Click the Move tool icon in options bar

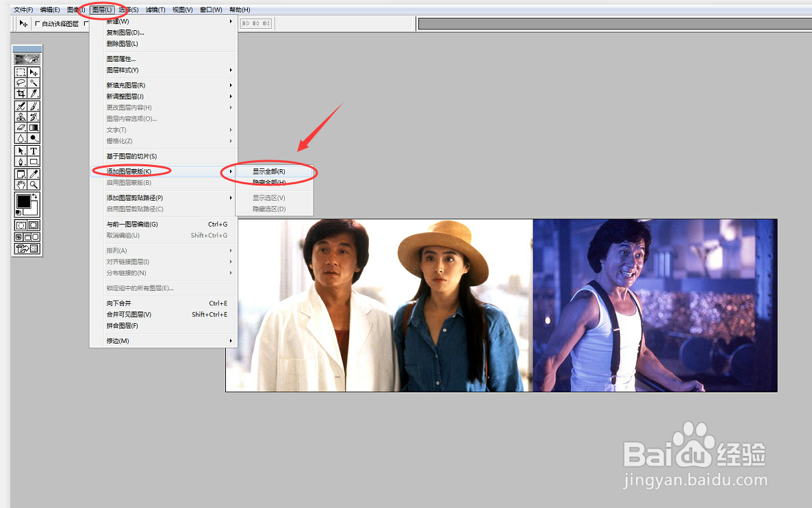tap(23, 23)
